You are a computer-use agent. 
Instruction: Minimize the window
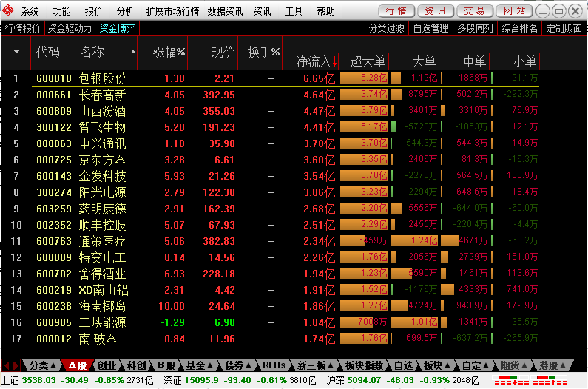point(542,11)
